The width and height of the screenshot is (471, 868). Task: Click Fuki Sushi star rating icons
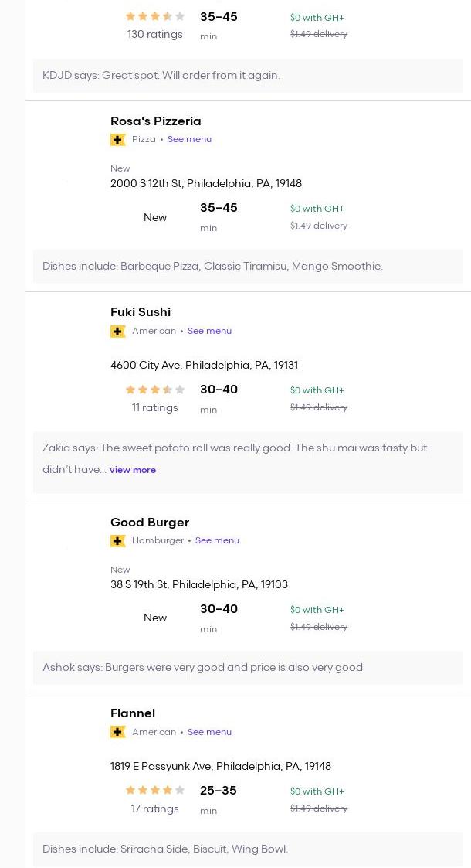click(154, 390)
